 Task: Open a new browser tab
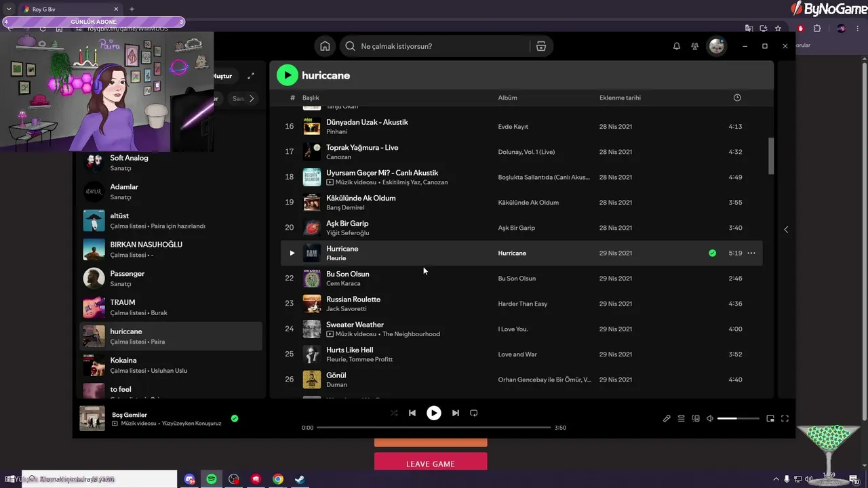132,9
